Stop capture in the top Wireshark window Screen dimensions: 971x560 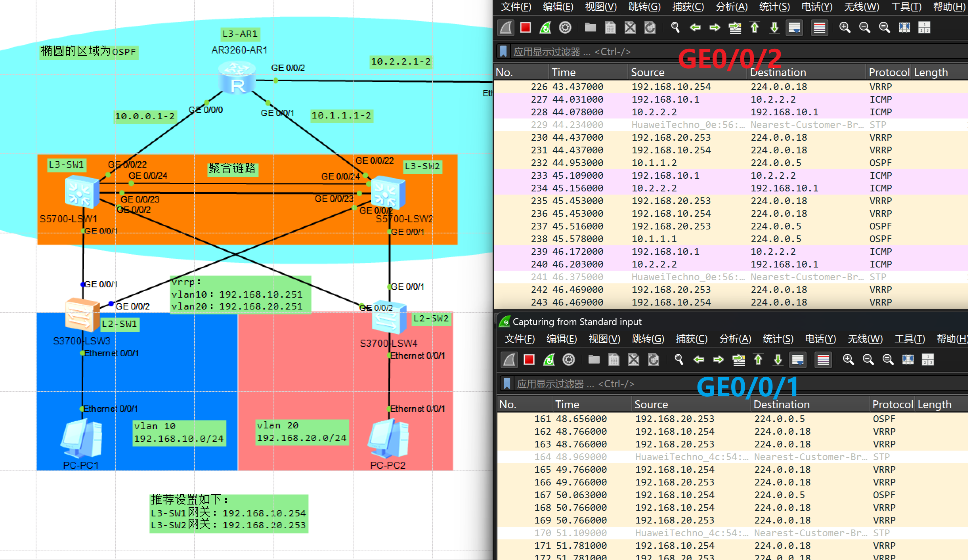click(526, 27)
